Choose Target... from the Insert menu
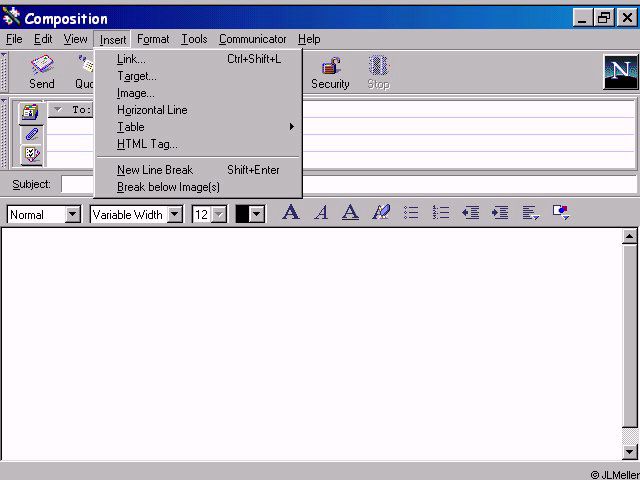Viewport: 640px width, 480px height. pyautogui.click(x=198, y=76)
